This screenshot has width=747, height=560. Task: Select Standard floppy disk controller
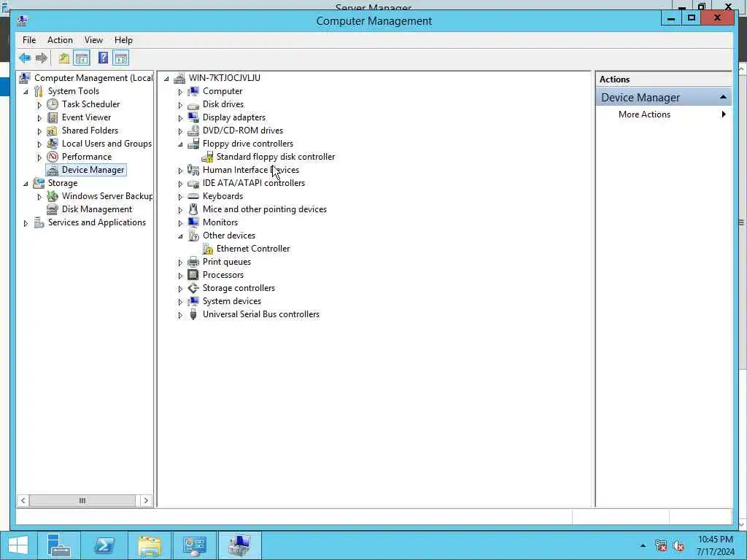(x=275, y=157)
